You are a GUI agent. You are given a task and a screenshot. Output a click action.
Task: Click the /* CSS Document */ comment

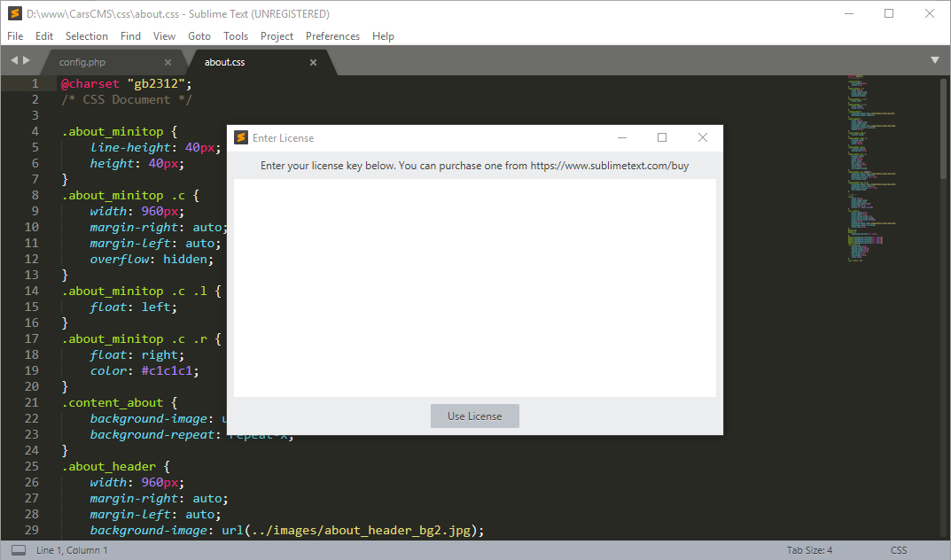pos(126,100)
